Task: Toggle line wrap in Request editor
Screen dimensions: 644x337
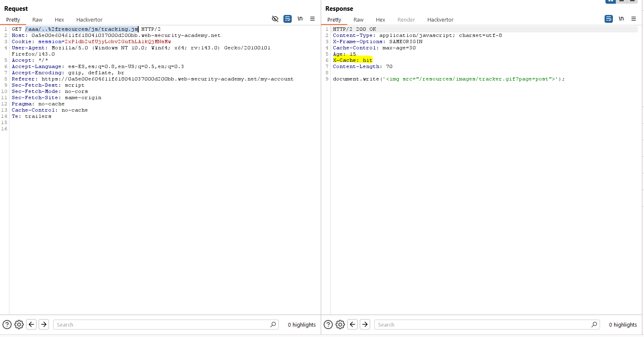Action: coord(287,19)
